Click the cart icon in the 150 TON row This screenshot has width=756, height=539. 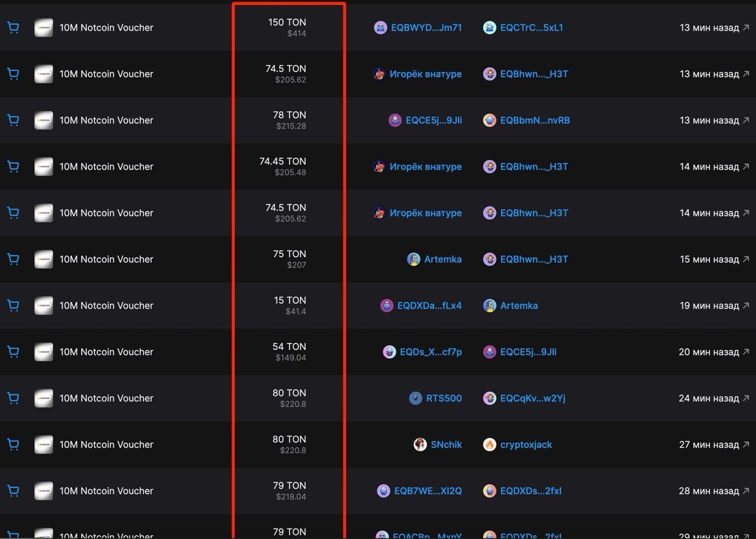(x=13, y=28)
